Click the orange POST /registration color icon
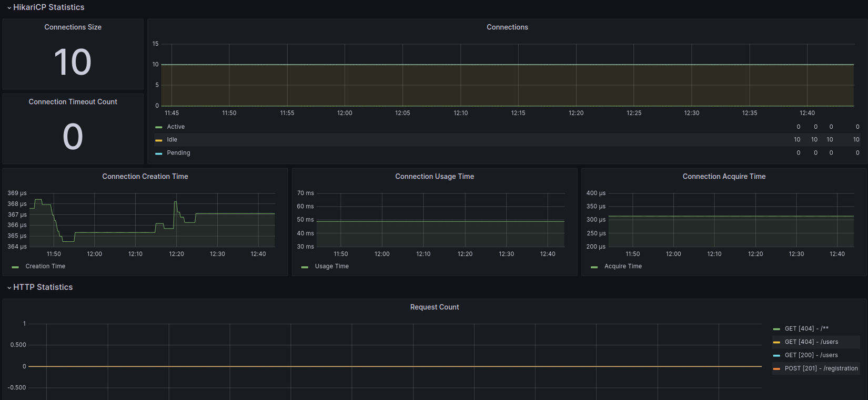This screenshot has width=868, height=400. (776, 369)
